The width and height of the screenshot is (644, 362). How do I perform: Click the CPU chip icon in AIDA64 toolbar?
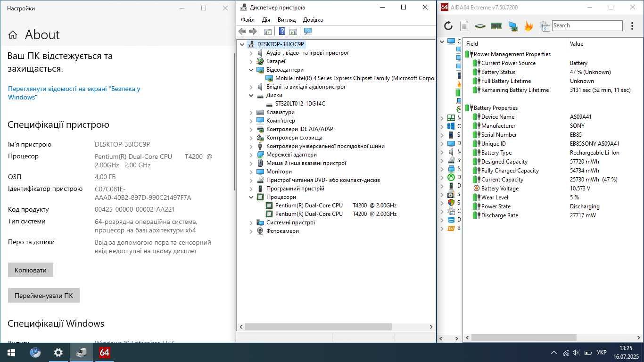(x=480, y=26)
